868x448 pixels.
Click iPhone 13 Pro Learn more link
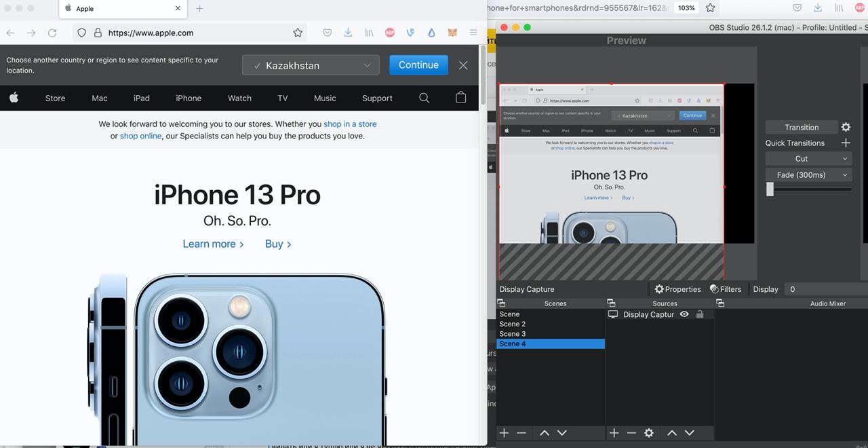tap(213, 244)
